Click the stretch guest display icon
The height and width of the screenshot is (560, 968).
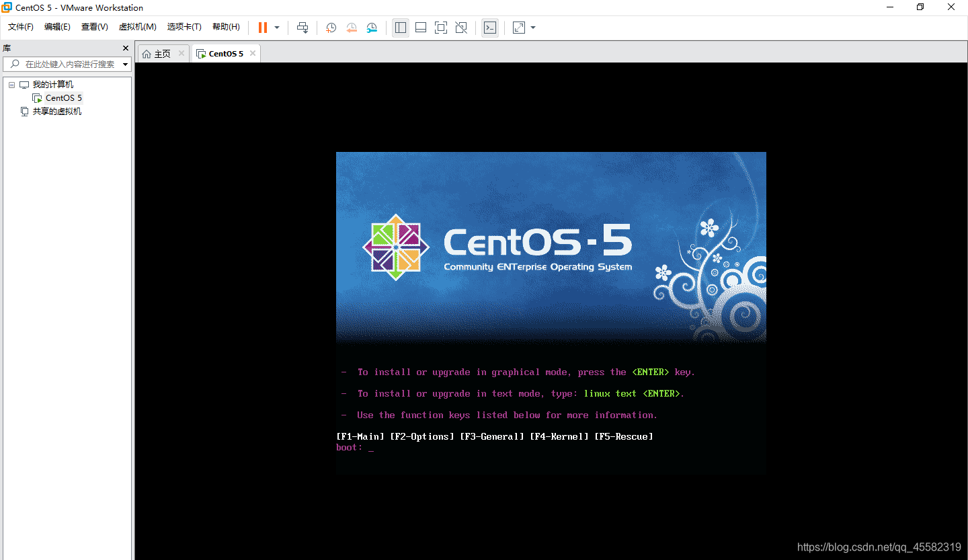pyautogui.click(x=519, y=28)
